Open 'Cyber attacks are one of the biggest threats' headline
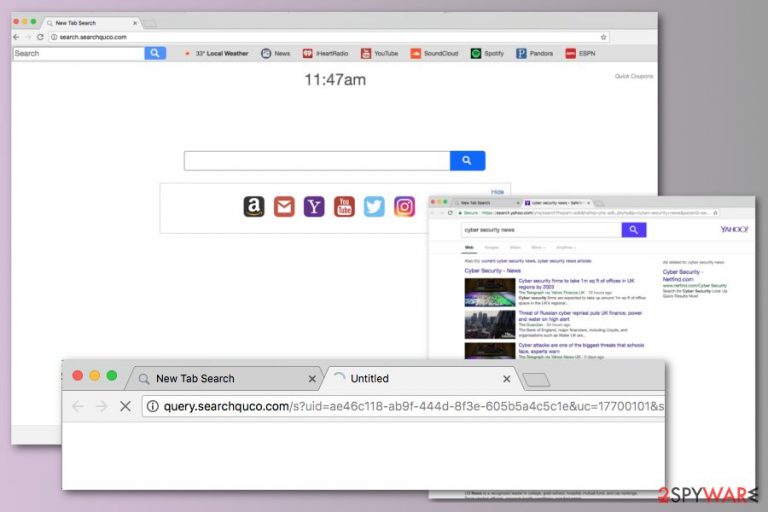768x512 pixels. (x=581, y=348)
